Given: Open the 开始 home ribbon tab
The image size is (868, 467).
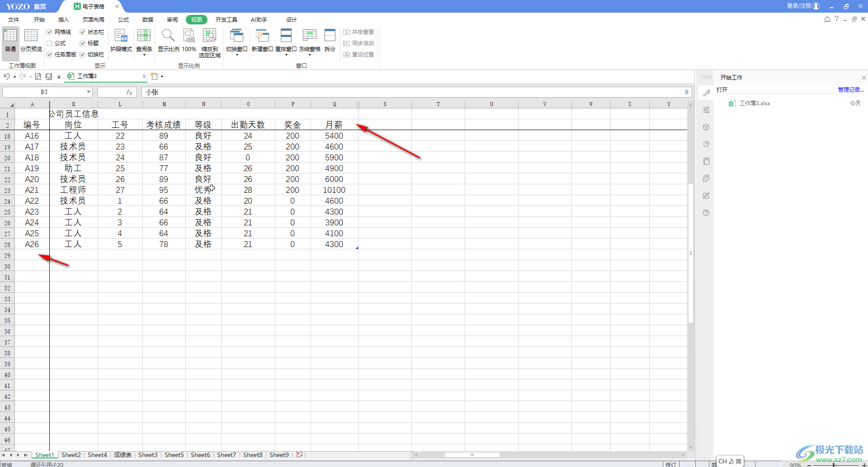Looking at the screenshot, I should coord(39,20).
